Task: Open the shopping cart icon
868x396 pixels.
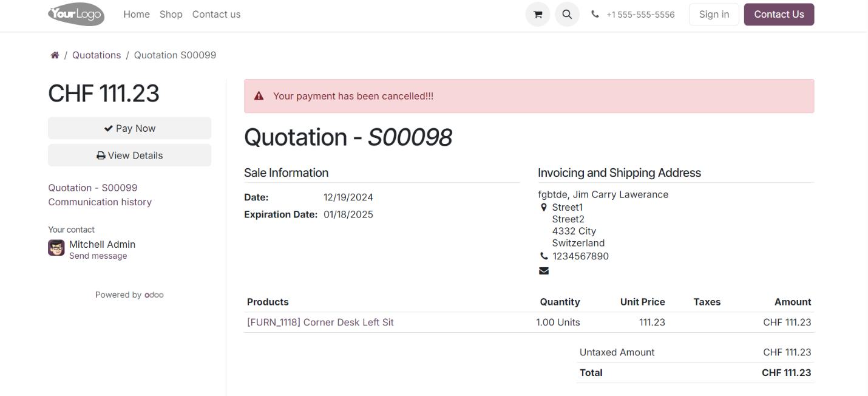Action: click(537, 14)
